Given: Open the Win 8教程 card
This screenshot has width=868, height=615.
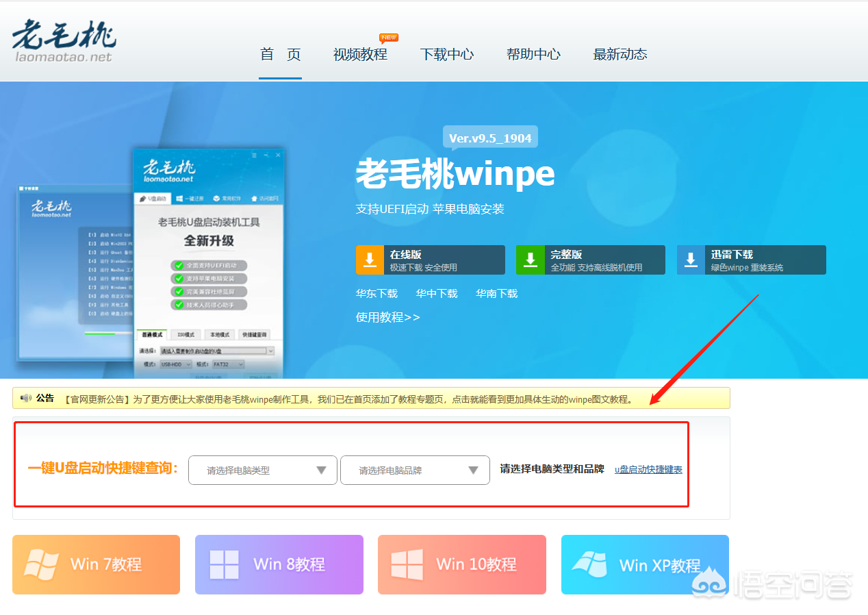Looking at the screenshot, I should [279, 564].
